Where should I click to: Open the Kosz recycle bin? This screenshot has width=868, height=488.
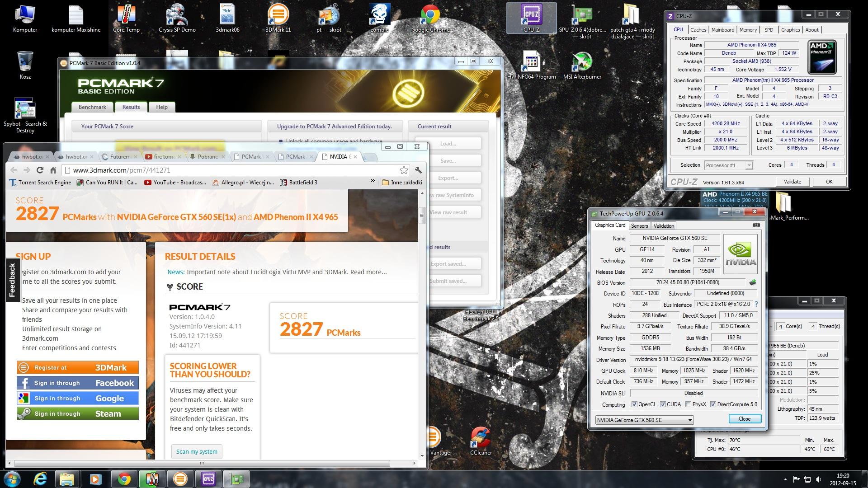pos(25,66)
